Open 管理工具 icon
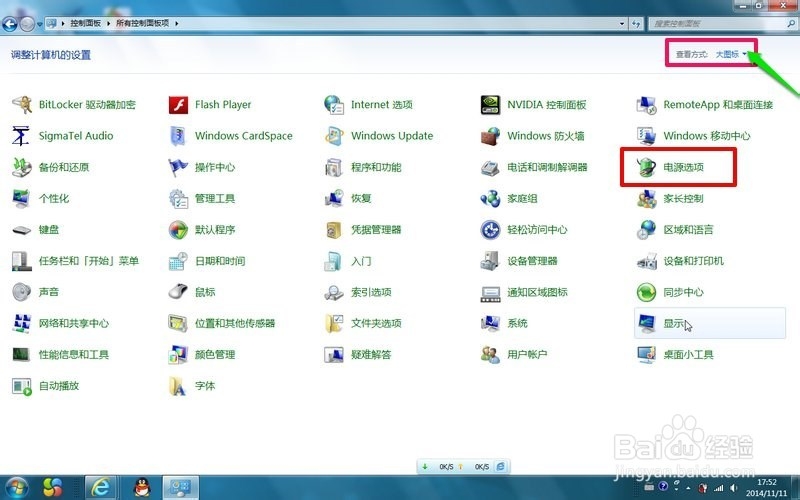This screenshot has height=500, width=800. coord(178,198)
